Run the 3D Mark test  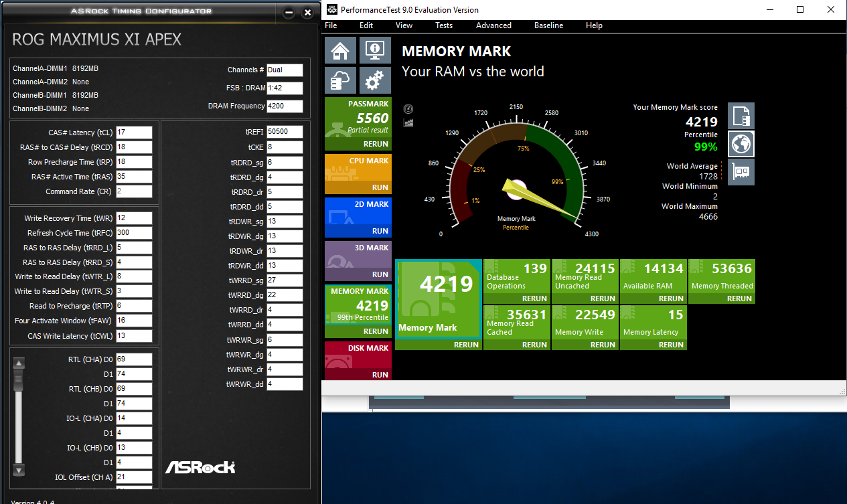pyautogui.click(x=380, y=274)
